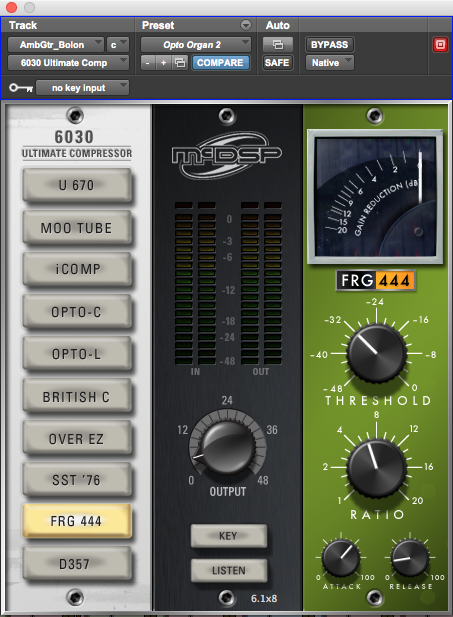Open the 6030 Ultimate Comp plug-in selector

[68, 63]
